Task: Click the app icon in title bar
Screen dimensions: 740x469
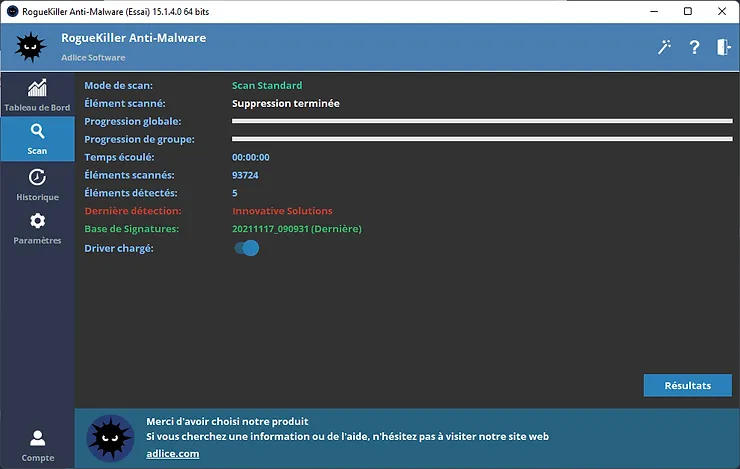Action: (x=12, y=11)
